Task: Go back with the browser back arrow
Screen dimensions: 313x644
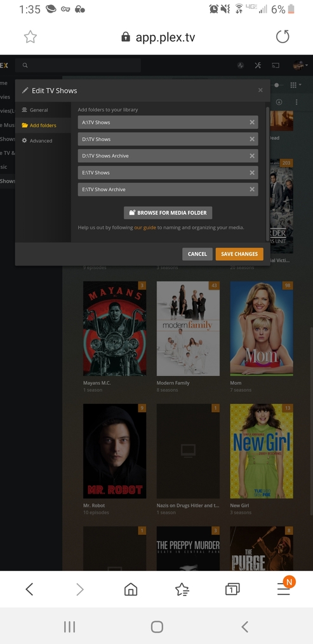Action: (29, 589)
